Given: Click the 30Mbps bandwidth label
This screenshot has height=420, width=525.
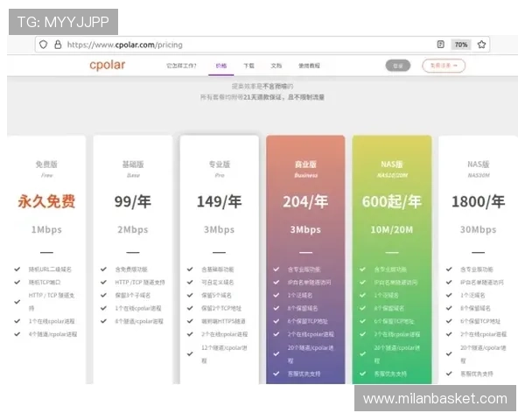Looking at the screenshot, I should pyautogui.click(x=478, y=230).
